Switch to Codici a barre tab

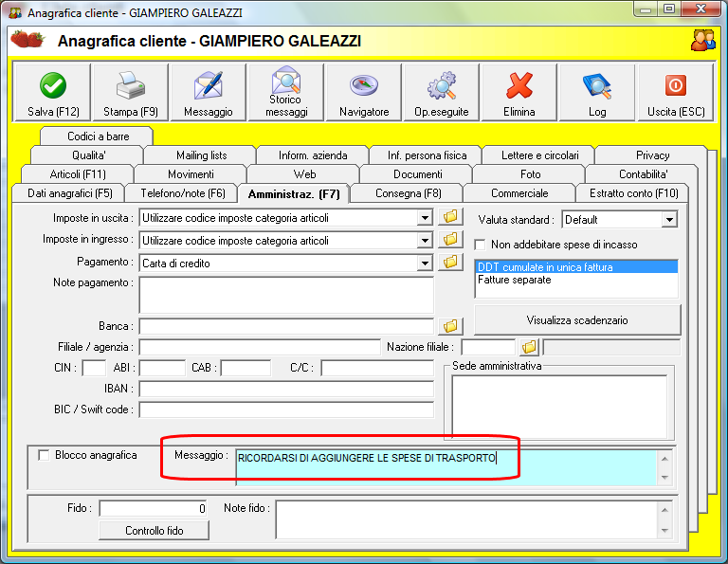pyautogui.click(x=98, y=136)
